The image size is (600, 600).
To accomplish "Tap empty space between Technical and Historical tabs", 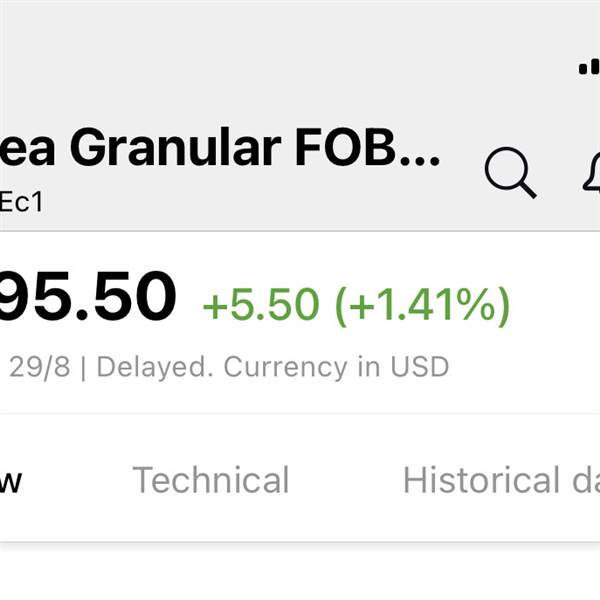I will pos(346,479).
